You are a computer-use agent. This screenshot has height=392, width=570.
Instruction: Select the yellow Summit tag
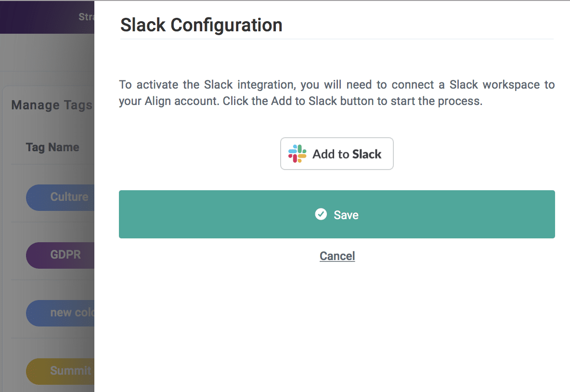pos(60,370)
